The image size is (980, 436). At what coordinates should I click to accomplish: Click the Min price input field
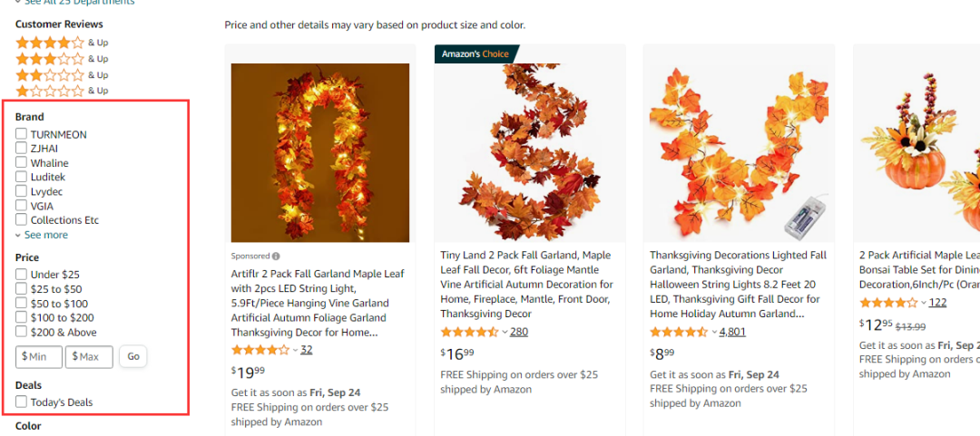coord(39,357)
